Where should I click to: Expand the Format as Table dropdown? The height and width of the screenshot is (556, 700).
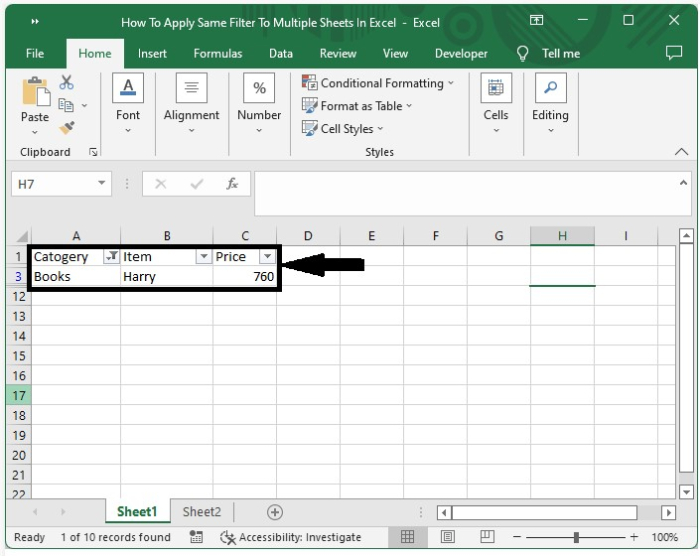click(x=409, y=106)
